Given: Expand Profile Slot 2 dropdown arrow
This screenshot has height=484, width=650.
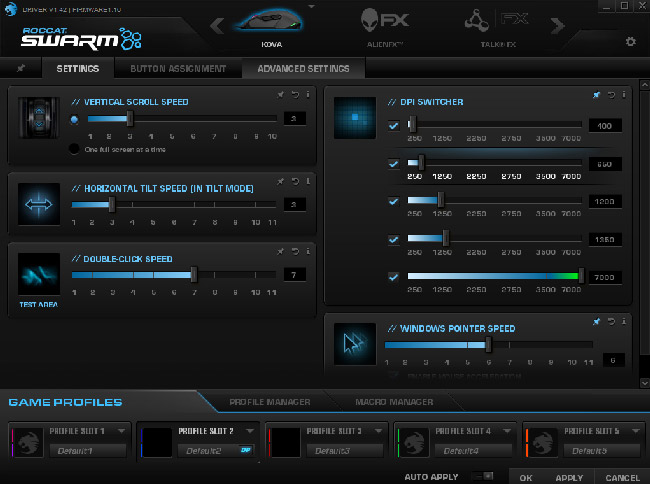Looking at the screenshot, I should (250, 431).
